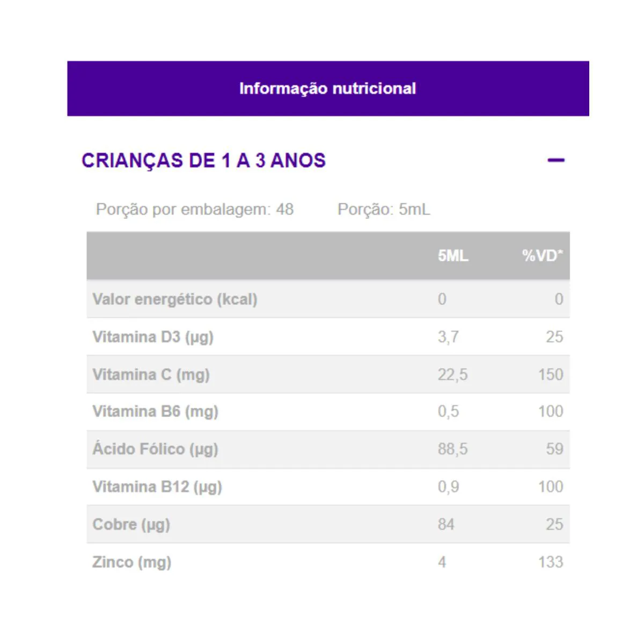Viewport: 644px width, 644px height.
Task: Click the Porção por embalagem: 48 text
Action: pos(195,209)
